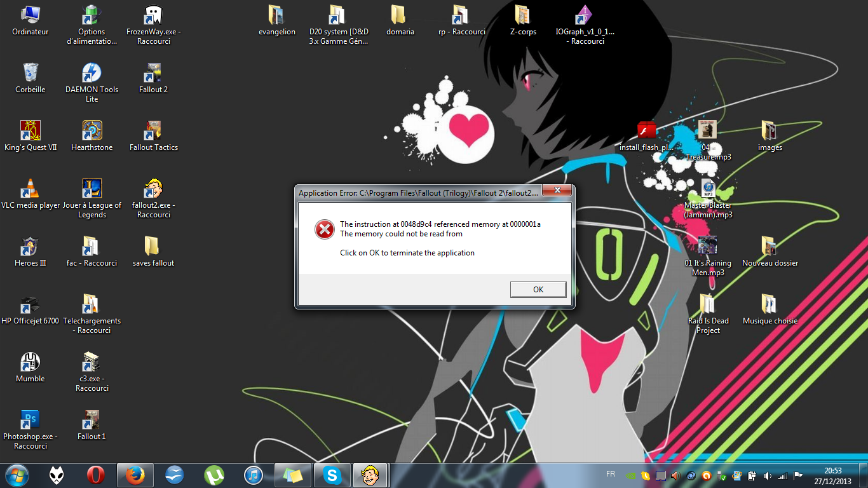Screen dimensions: 868x488
Task: Click the red error icon in dialog
Action: [x=325, y=229]
